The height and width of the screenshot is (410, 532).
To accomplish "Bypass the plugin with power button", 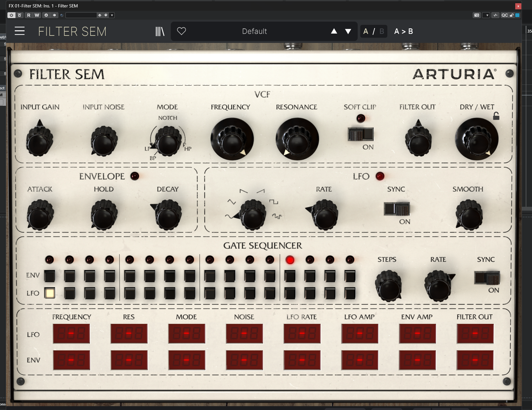I will click(11, 15).
